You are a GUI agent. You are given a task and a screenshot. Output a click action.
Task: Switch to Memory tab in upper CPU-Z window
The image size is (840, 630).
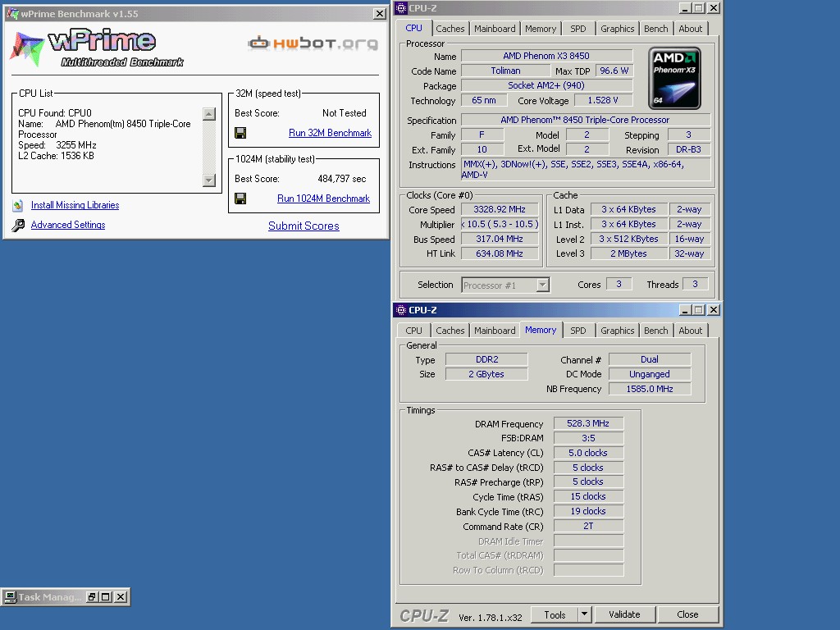[x=541, y=29]
